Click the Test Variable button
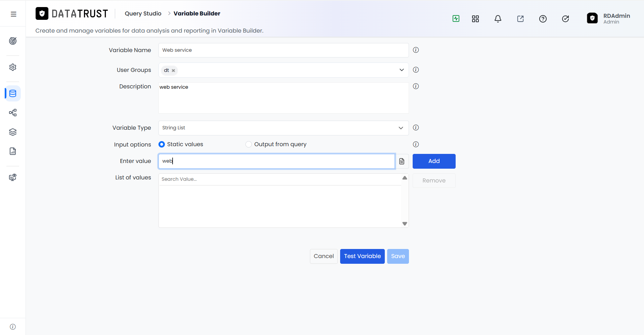Image resolution: width=644 pixels, height=335 pixels. (x=362, y=256)
